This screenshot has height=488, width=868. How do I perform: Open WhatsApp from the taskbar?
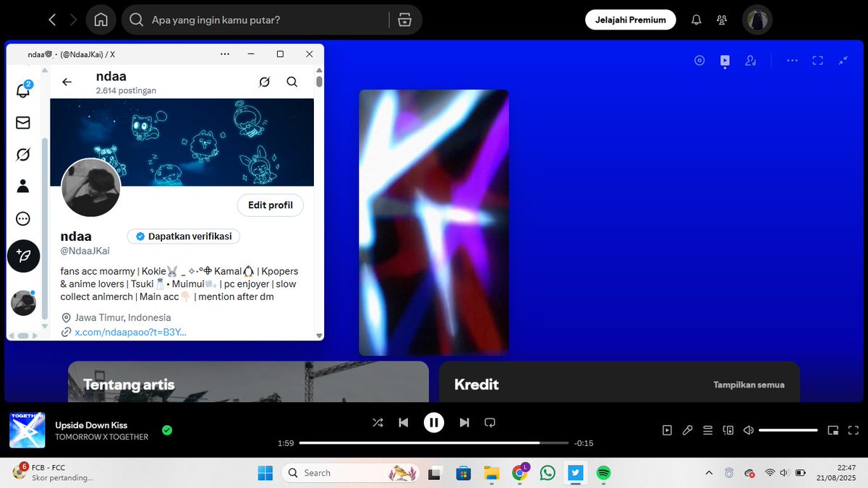tap(548, 473)
